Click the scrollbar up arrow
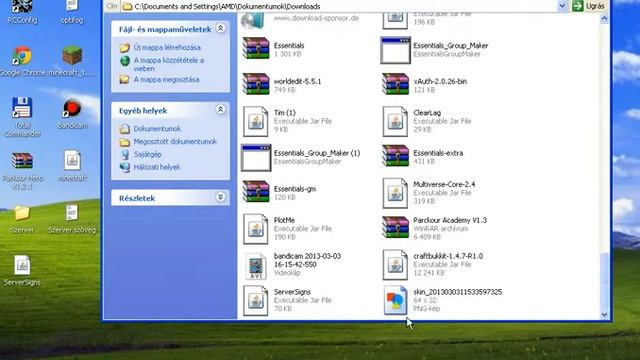 click(604, 19)
